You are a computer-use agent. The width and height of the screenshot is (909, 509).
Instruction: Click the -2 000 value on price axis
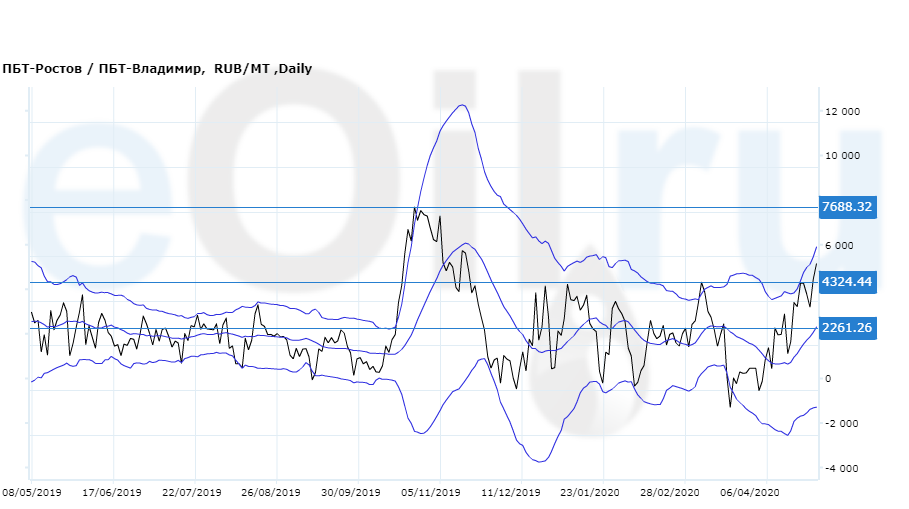(x=842, y=423)
